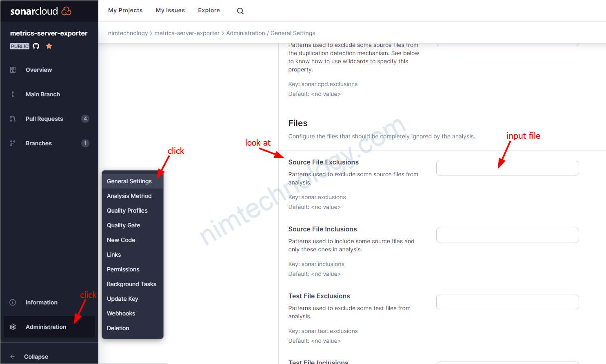Toggle the favorite star icon
The height and width of the screenshot is (364, 606).
click(49, 46)
